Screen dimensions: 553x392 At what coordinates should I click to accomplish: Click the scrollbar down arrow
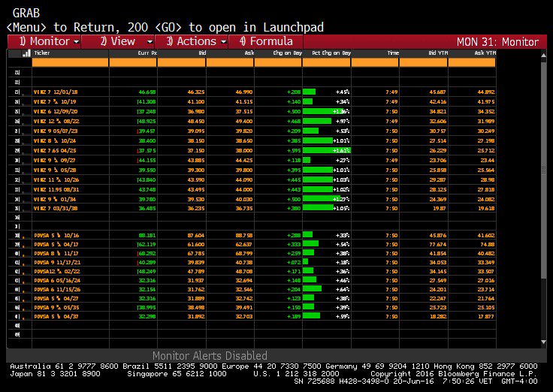[x=543, y=342]
